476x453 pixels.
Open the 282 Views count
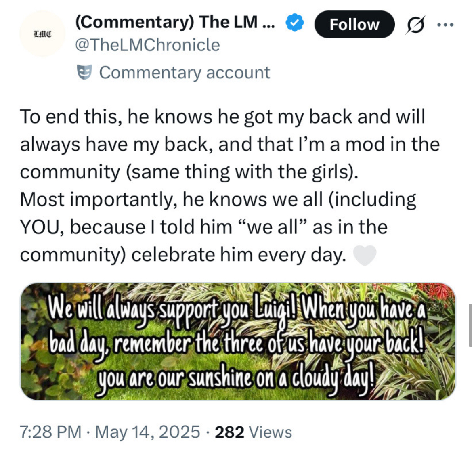[253, 432]
